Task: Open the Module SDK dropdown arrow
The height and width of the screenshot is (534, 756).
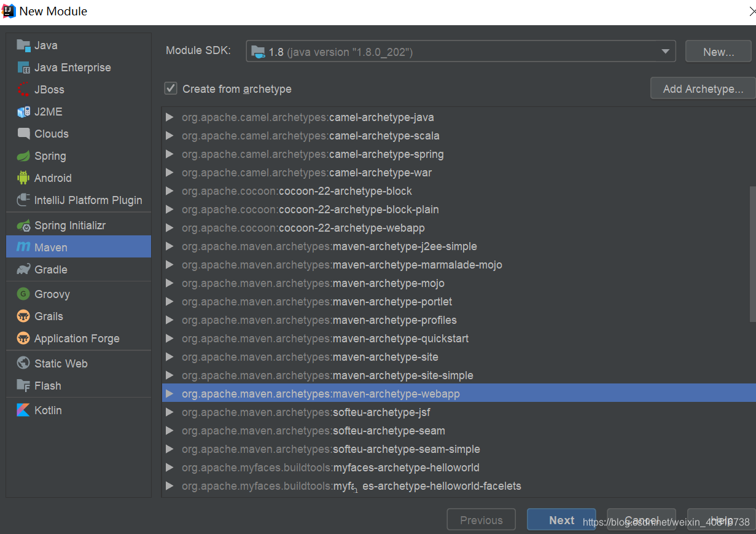Action: (665, 52)
